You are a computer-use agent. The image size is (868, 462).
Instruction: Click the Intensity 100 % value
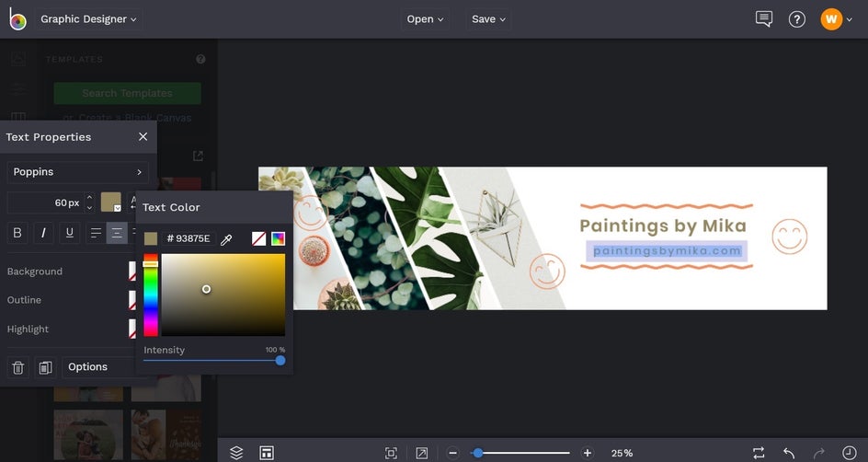click(275, 350)
